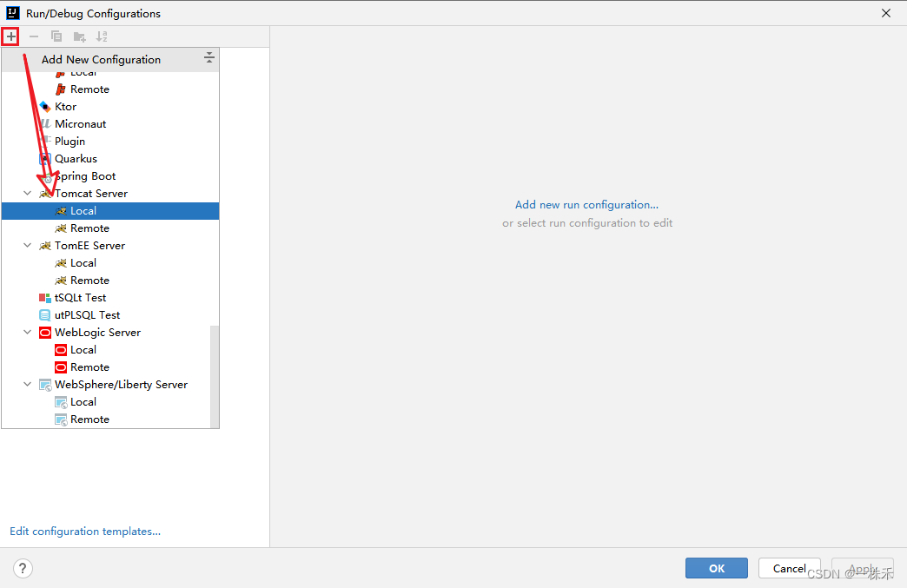Click the Remove Configuration minus icon
This screenshot has width=907, height=588.
(x=34, y=36)
